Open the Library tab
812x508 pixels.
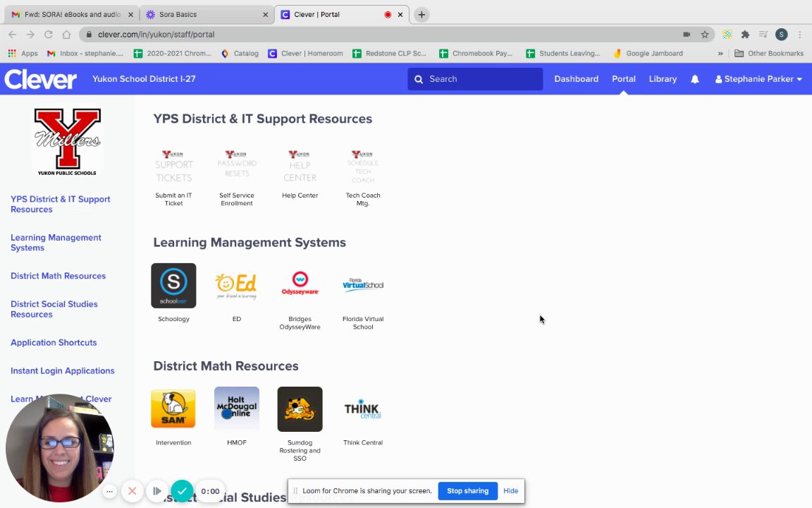[663, 79]
